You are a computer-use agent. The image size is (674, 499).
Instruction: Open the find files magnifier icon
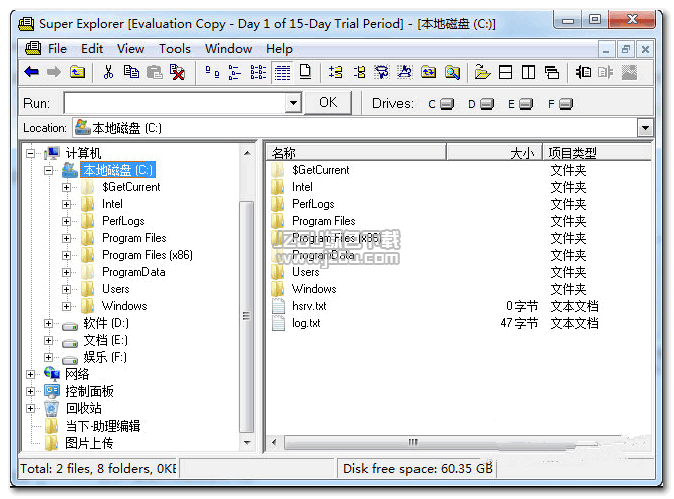tap(452, 72)
